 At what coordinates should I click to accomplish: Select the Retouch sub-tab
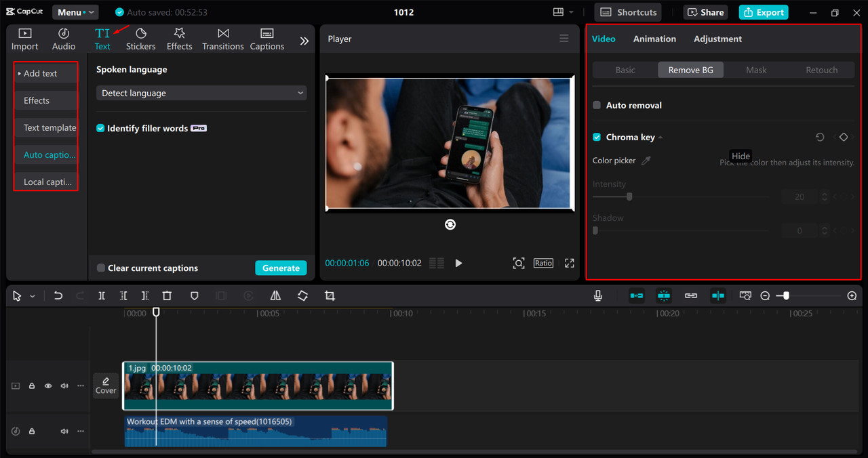[x=821, y=70]
